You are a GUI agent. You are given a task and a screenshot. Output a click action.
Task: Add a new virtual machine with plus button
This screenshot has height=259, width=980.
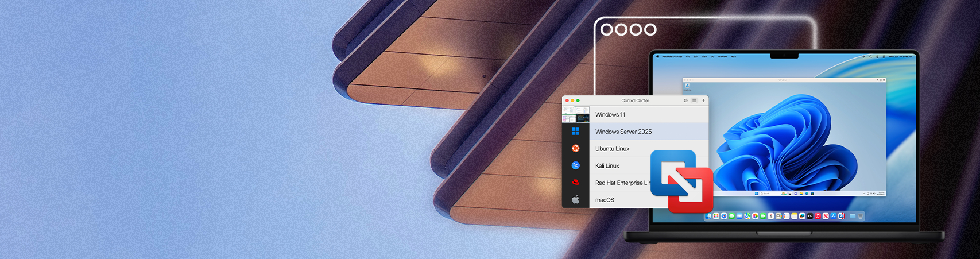coord(703,100)
